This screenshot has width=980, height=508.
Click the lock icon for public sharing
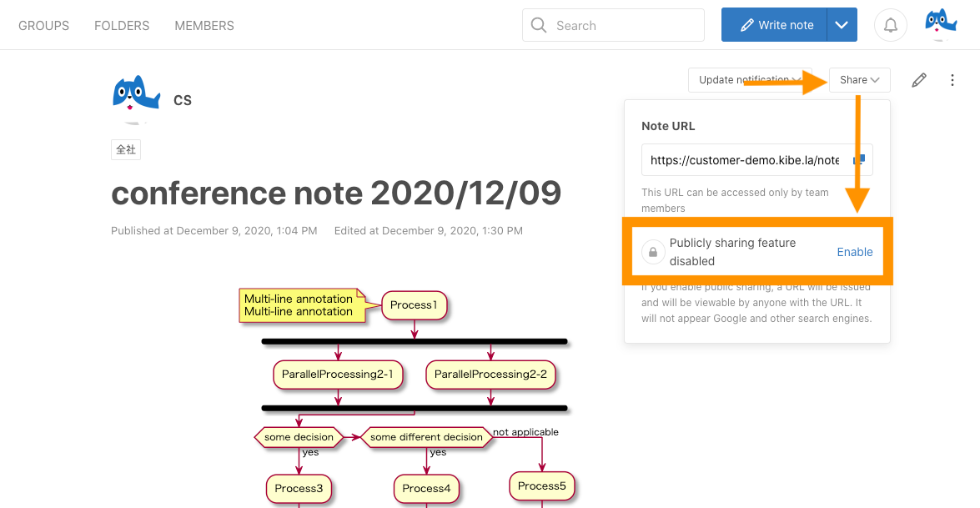653,252
